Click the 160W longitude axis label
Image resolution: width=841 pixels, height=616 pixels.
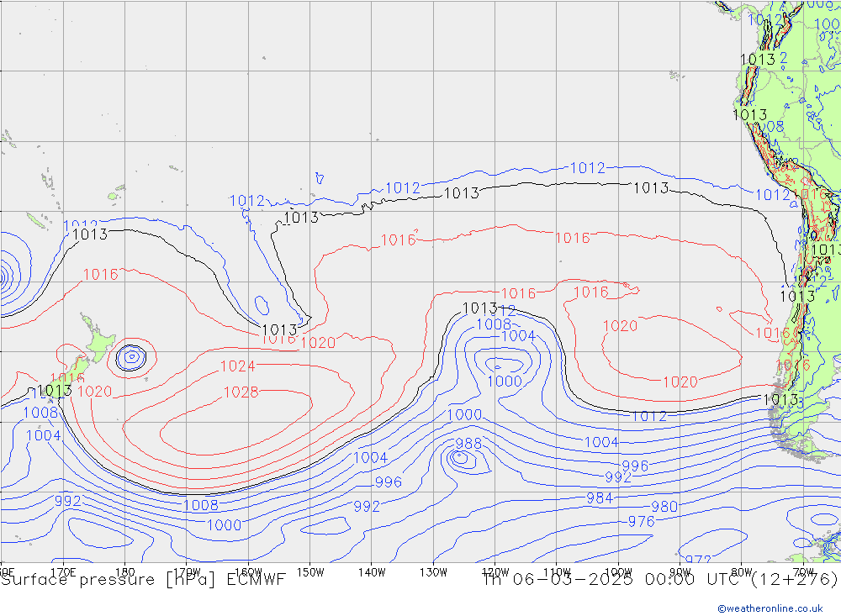coord(248,572)
